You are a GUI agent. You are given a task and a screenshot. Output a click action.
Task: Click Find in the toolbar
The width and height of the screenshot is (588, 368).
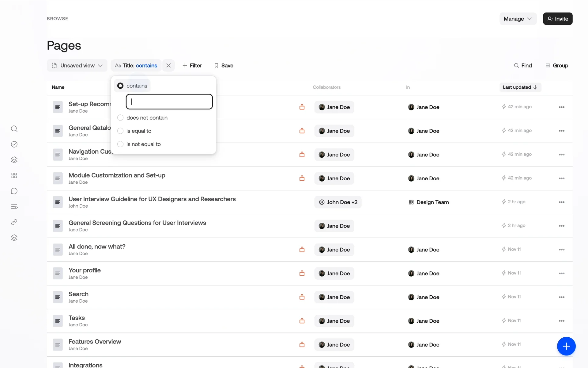(523, 66)
